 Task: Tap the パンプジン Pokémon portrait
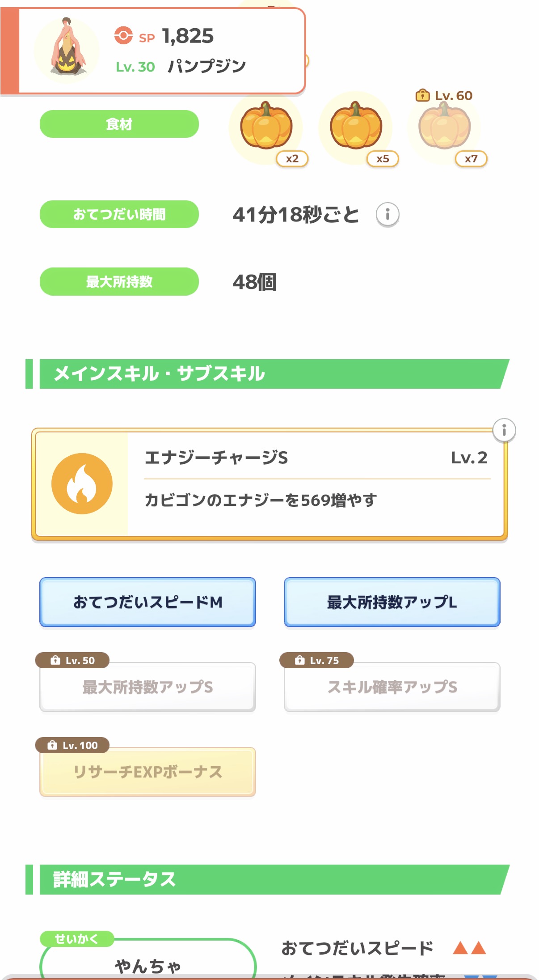(67, 49)
